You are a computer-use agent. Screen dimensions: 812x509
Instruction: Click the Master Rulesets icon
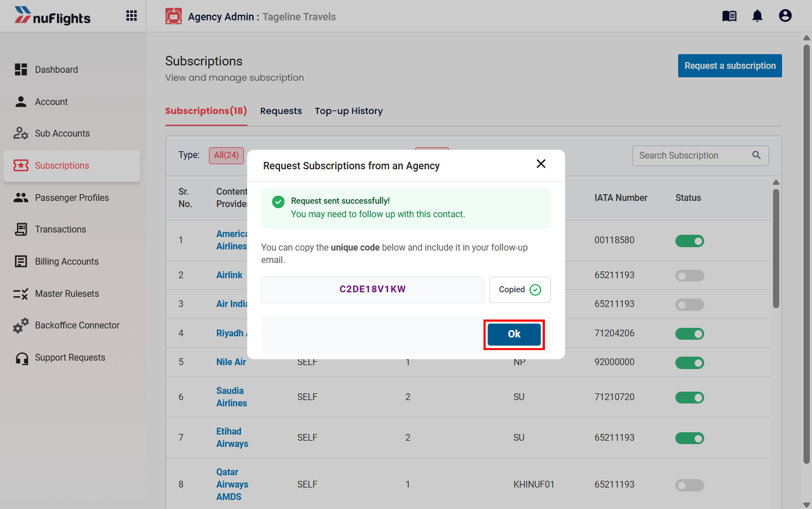tap(21, 293)
